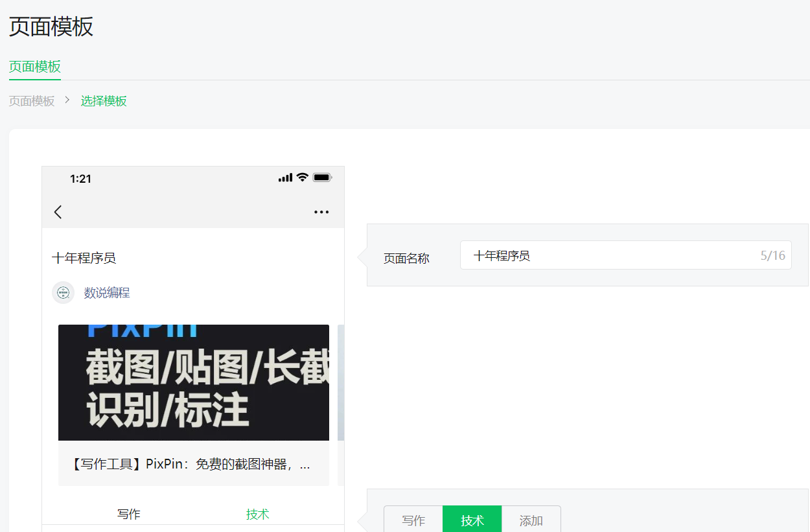Focus the 页面名称 input field

[609, 255]
